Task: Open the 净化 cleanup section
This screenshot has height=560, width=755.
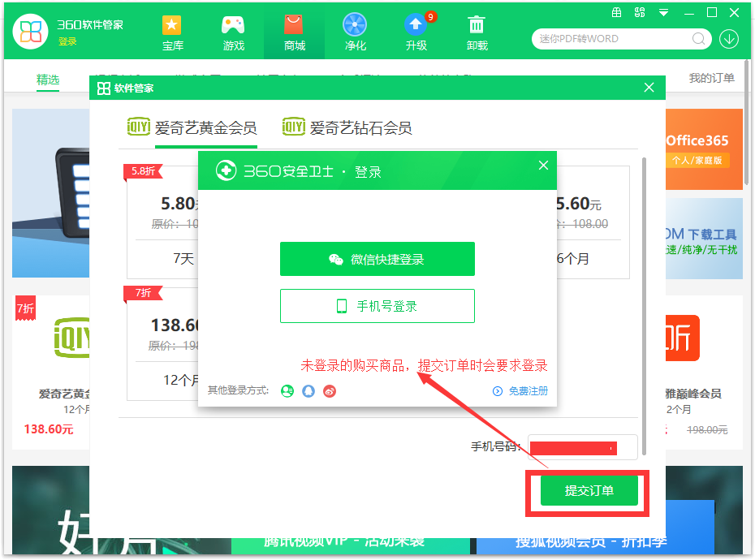Action: [x=356, y=34]
